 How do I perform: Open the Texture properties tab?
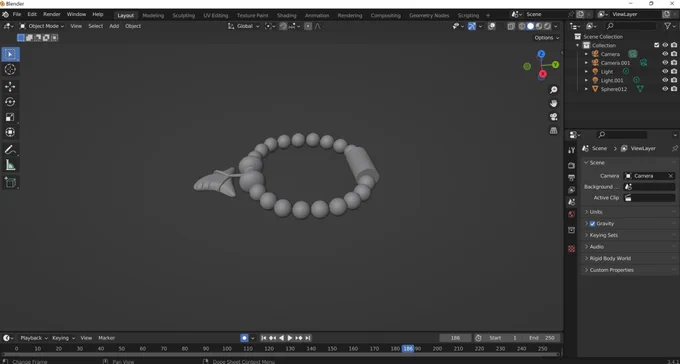coord(572,249)
